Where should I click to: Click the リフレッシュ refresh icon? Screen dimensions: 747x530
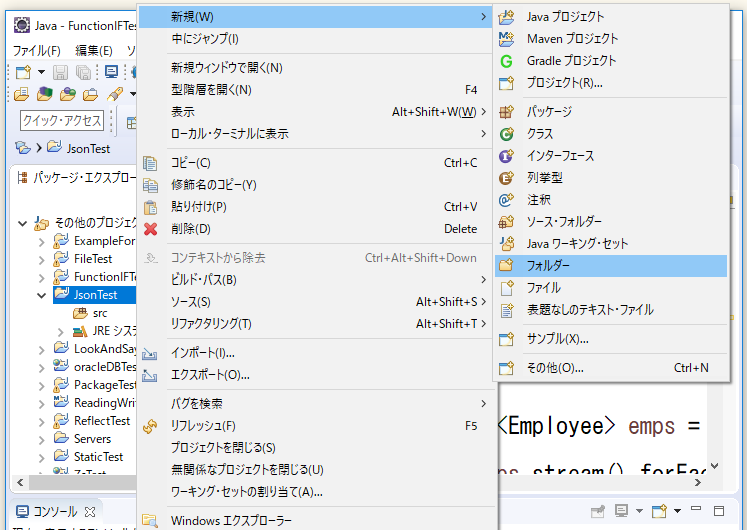(150, 426)
